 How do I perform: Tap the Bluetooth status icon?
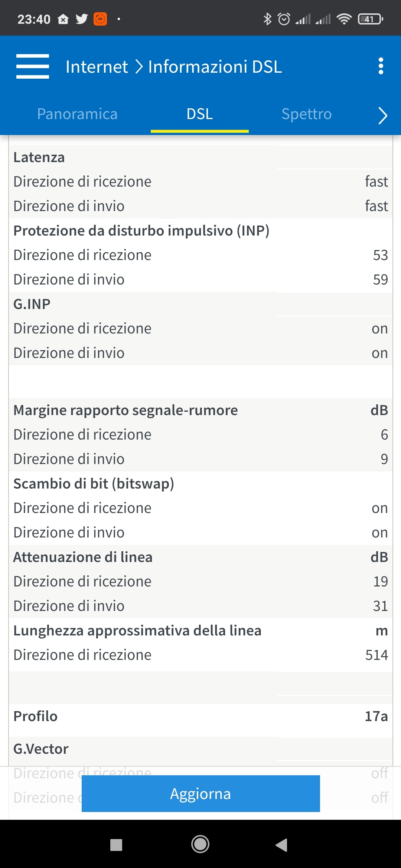[x=267, y=19]
